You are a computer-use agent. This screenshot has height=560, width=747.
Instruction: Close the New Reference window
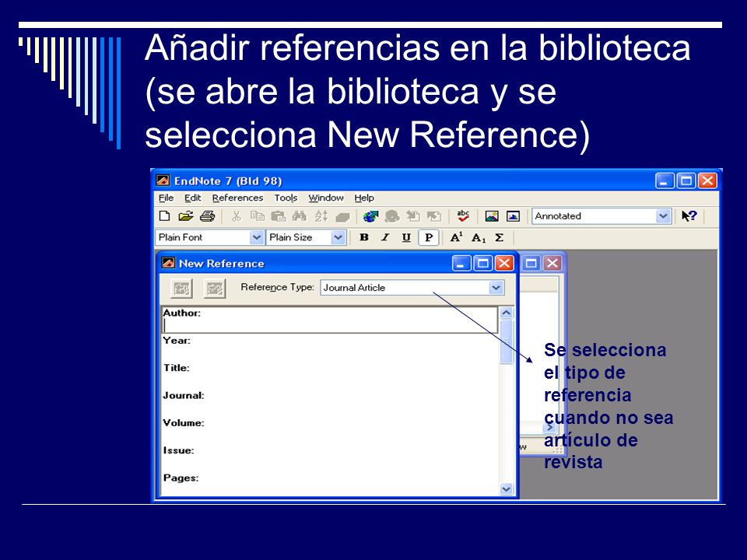pos(504,264)
